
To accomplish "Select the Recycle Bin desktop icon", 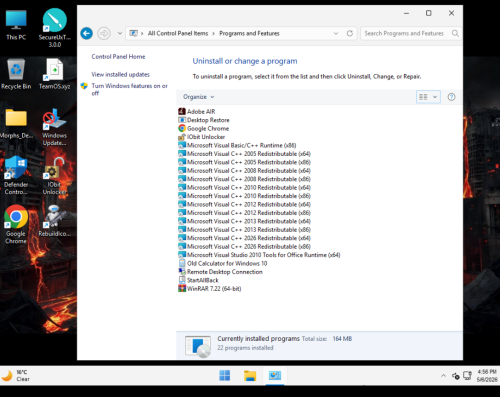I will coord(16,74).
